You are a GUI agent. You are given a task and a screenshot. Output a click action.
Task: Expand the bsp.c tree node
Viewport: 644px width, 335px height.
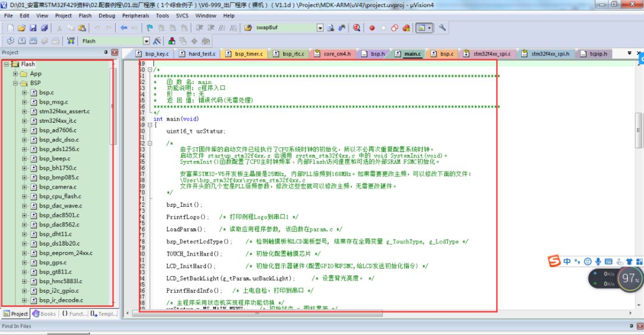[24, 93]
